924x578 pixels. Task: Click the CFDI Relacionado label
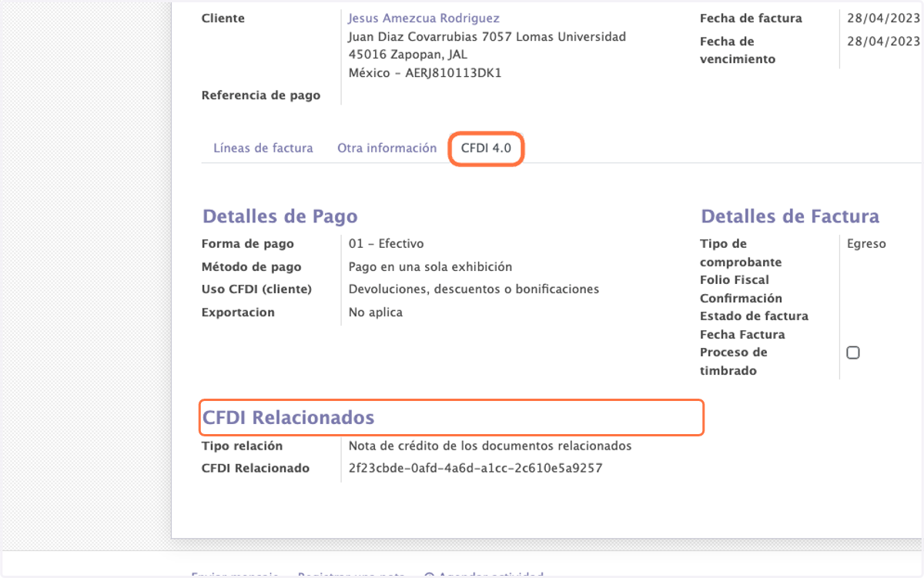[x=256, y=468]
